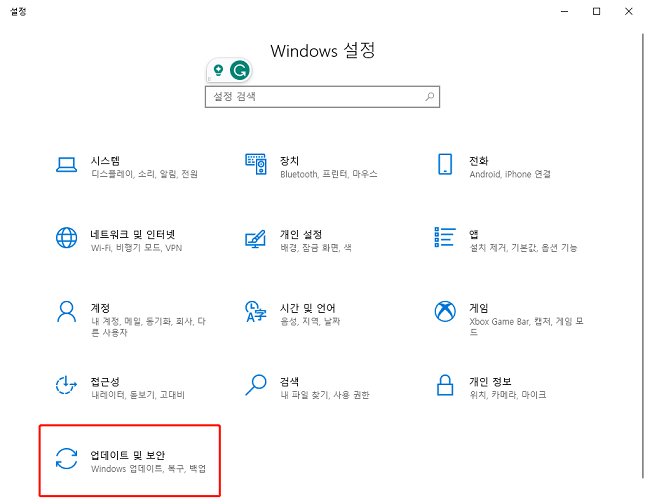
Task: Open the 개인 설정 paintbrush icon
Action: pos(256,238)
